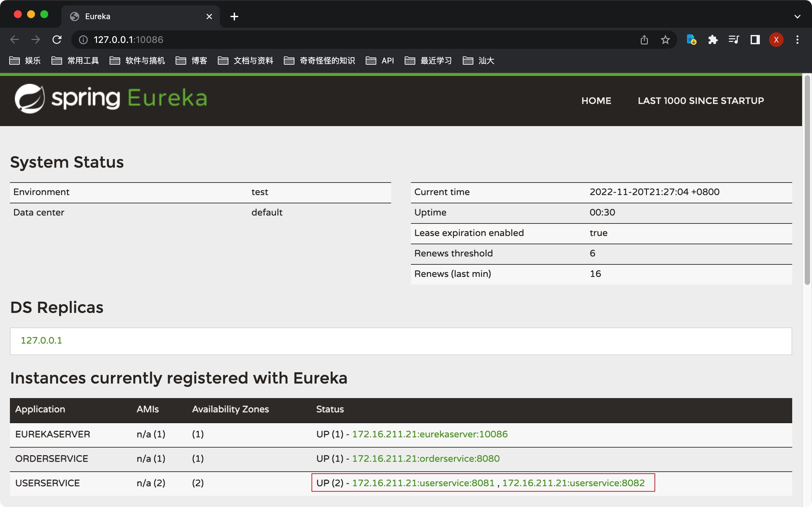Click the DS Replicas heading
Screen dimensions: 812x507
tap(57, 307)
